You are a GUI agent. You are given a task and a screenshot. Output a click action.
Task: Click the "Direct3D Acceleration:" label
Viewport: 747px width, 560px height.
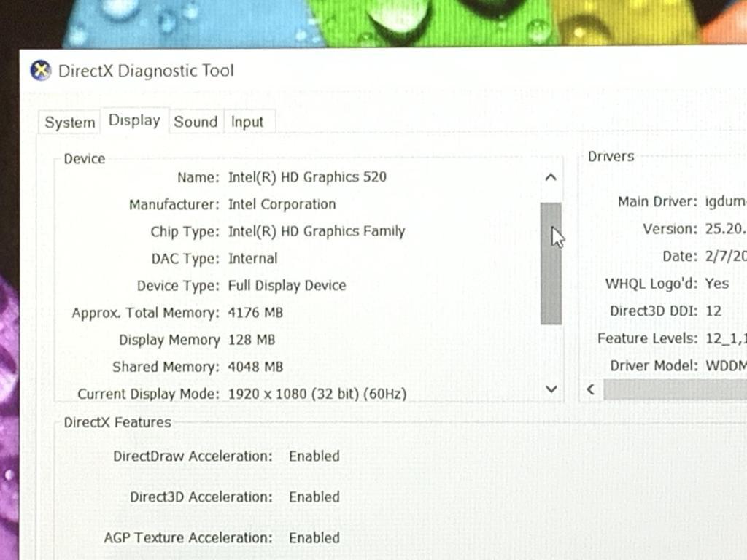click(201, 497)
